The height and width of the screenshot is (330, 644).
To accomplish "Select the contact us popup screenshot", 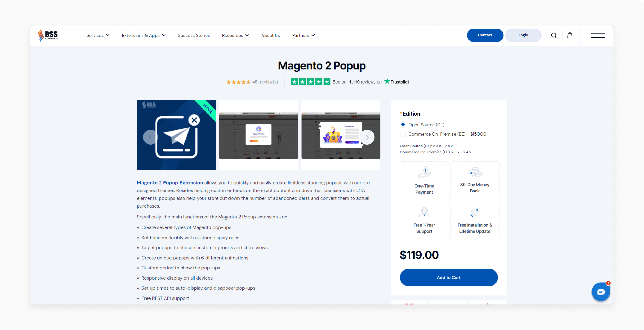I will pos(341,135).
